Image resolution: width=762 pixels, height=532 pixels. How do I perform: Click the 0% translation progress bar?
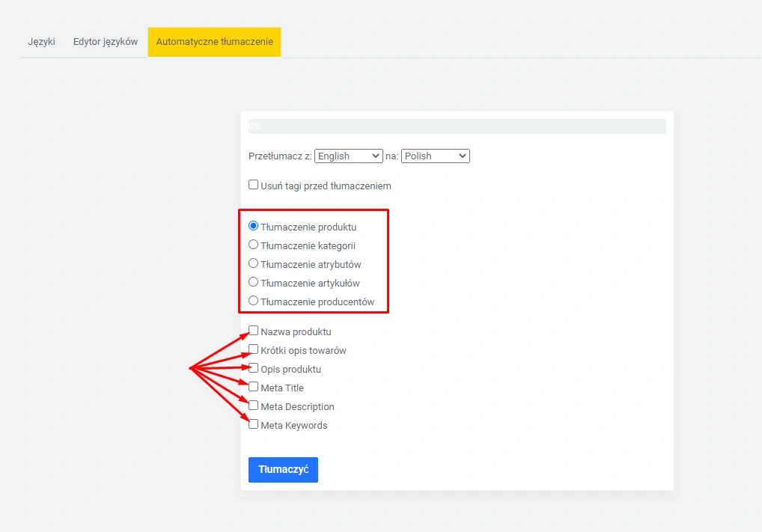click(x=457, y=126)
